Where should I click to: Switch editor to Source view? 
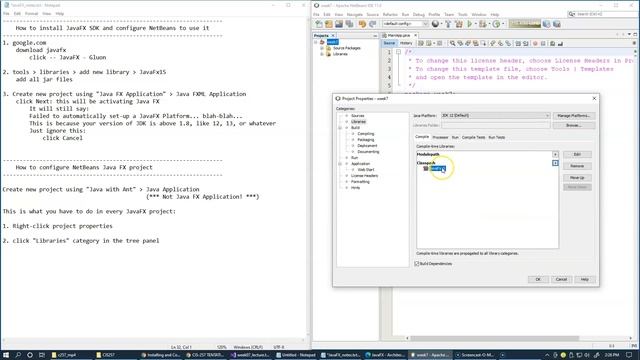coord(389,43)
